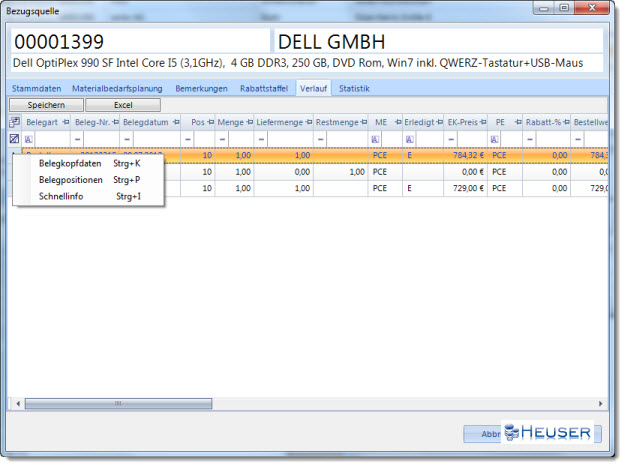The image size is (625, 467).
Task: Switch to the Statistik tab
Action: coord(354,88)
